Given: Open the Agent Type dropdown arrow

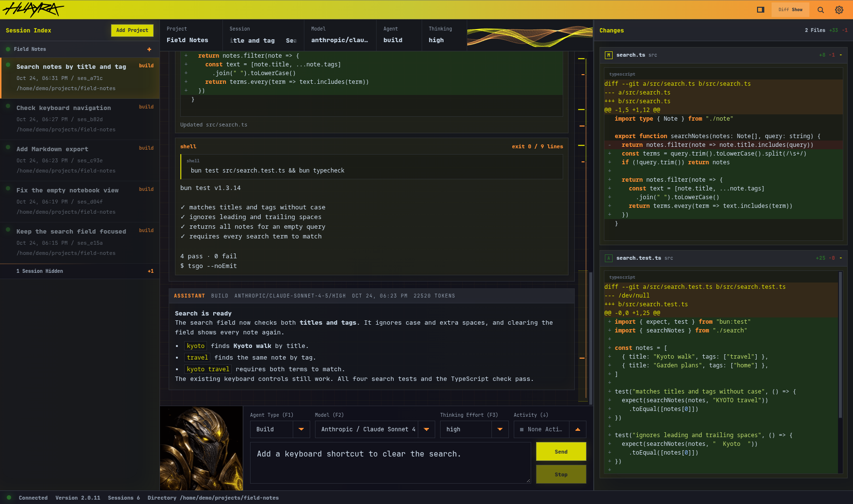Looking at the screenshot, I should point(301,429).
